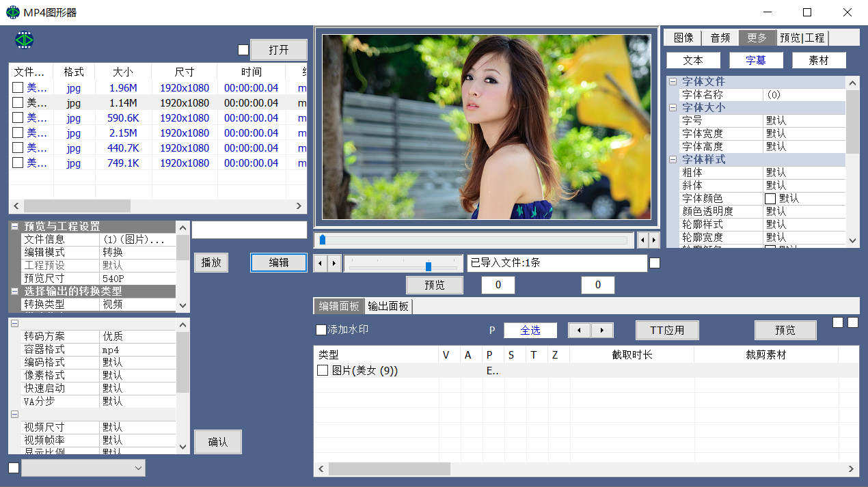Open the 字体颜色 color swatch
Image resolution: width=868 pixels, height=487 pixels.
pyautogui.click(x=770, y=198)
